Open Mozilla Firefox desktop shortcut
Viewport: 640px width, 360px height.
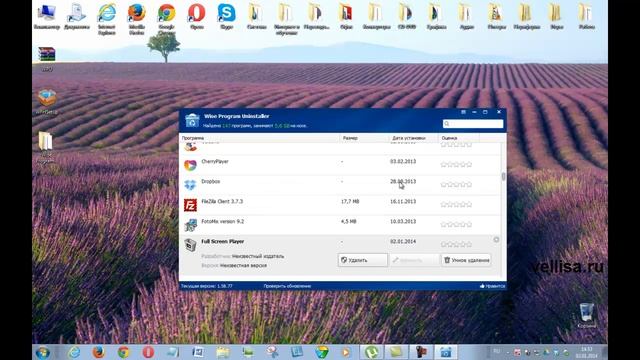click(x=137, y=18)
